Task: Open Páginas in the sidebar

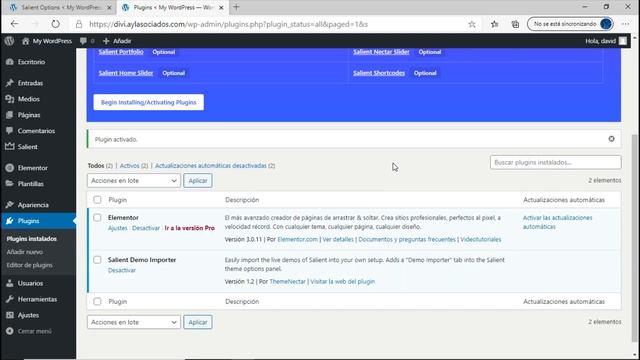Action: point(29,115)
